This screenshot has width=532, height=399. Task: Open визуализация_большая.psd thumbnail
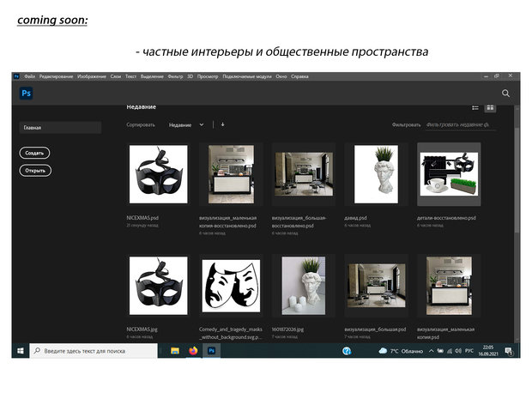click(x=377, y=286)
